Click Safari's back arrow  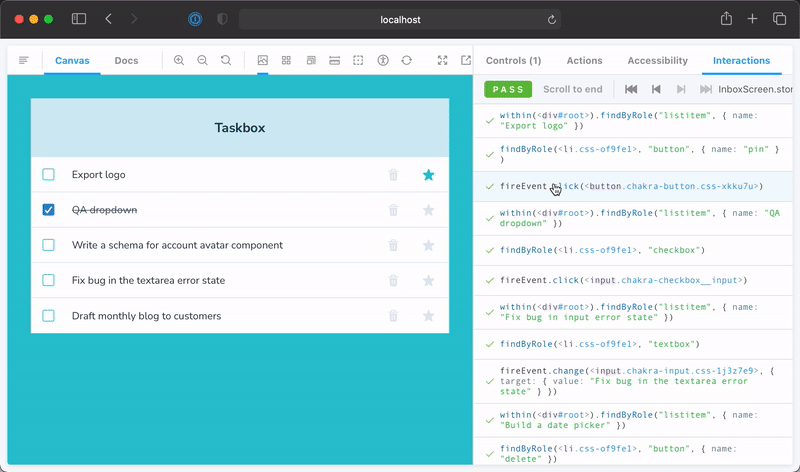pyautogui.click(x=108, y=19)
